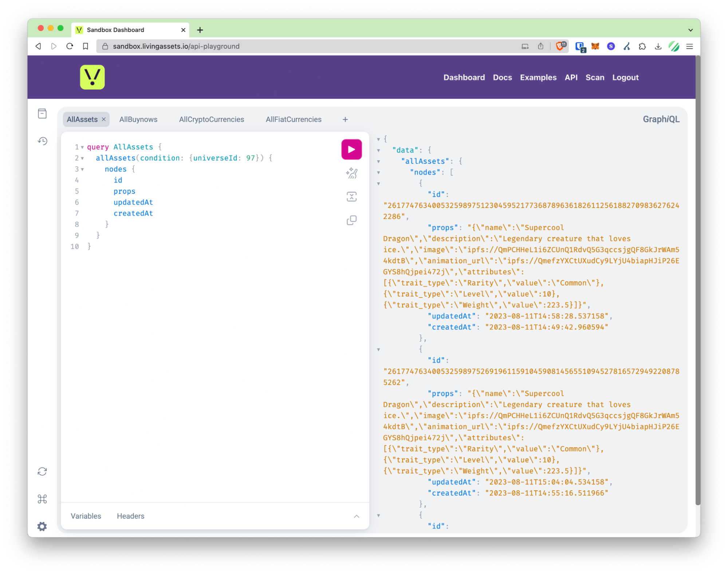Open the browser downloads icon
The height and width of the screenshot is (574, 728).
(658, 46)
